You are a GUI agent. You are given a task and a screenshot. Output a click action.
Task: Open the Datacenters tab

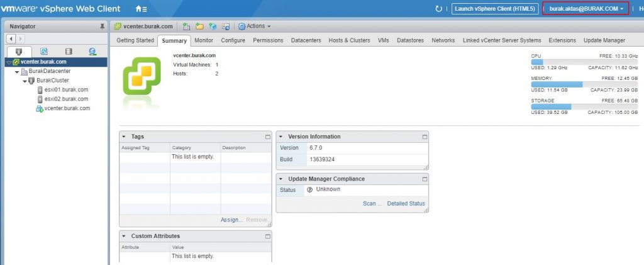point(306,40)
